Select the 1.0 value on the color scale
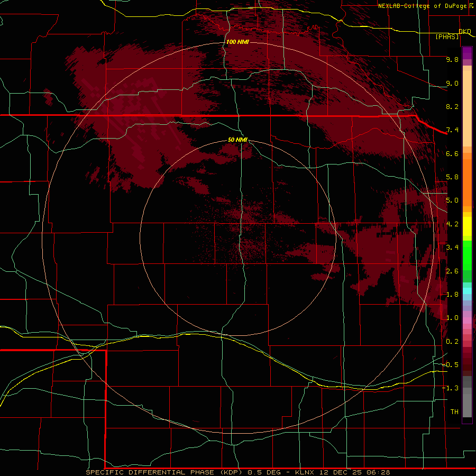 click(x=452, y=318)
